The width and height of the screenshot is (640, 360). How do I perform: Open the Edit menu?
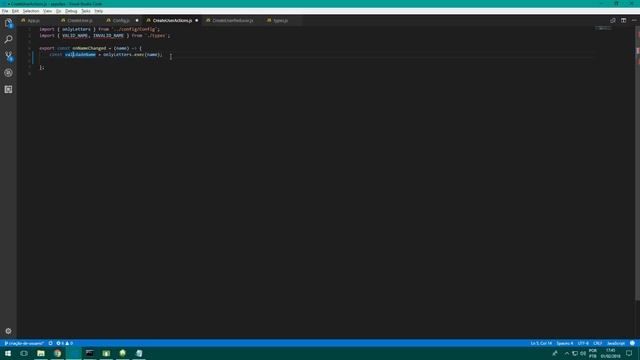15,11
